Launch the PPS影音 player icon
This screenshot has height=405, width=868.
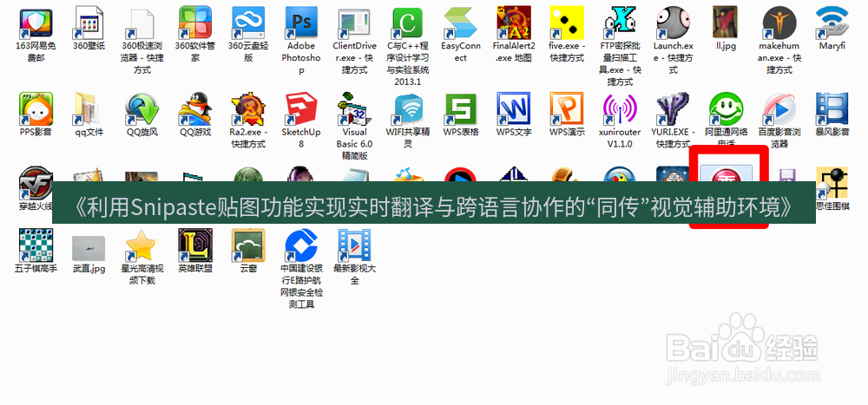[x=36, y=108]
